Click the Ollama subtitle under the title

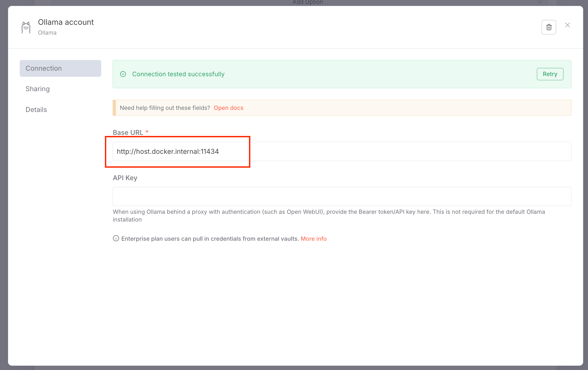[47, 33]
